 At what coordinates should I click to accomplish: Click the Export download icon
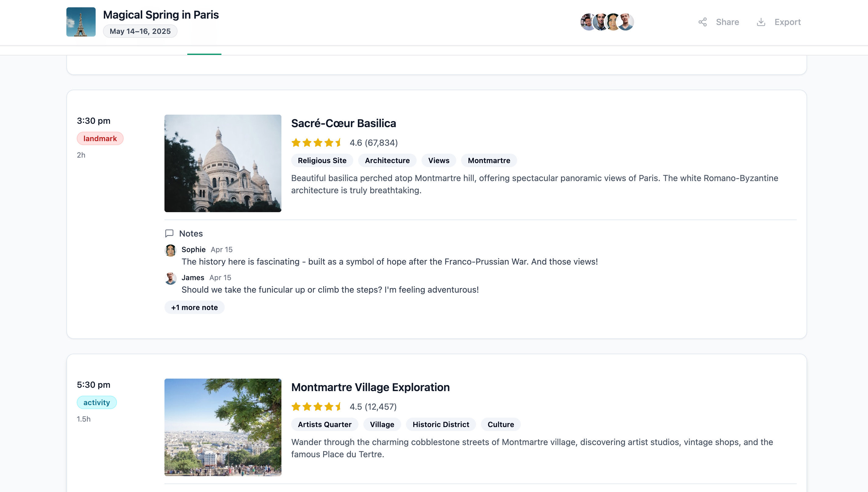(x=760, y=22)
